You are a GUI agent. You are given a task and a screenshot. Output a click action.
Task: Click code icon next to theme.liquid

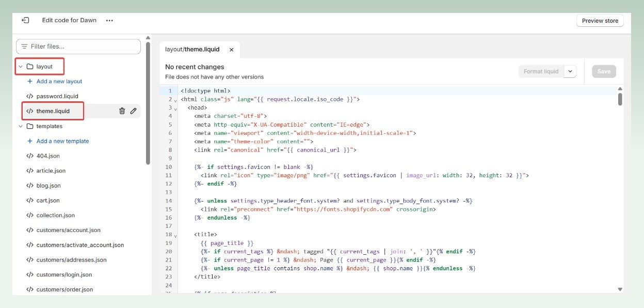click(x=30, y=111)
